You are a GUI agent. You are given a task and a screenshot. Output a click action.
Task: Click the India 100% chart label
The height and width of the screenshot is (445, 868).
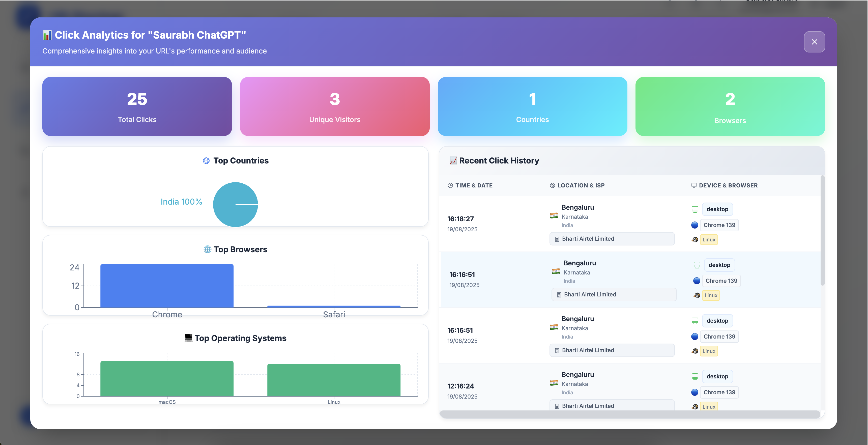[181, 202]
